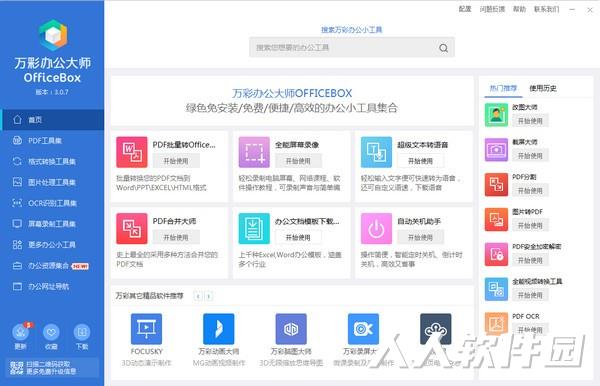Image resolution: width=600 pixels, height=386 pixels.
Task: Click the 万彩办公大师OFFICEBOX banner title
Action: [292, 93]
